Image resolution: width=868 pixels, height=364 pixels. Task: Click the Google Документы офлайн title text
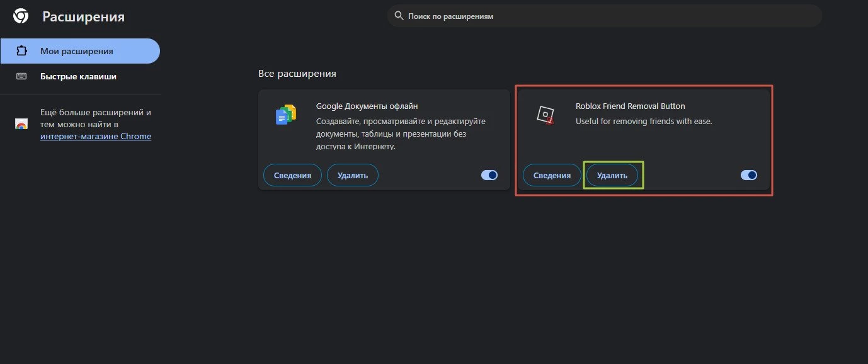[x=367, y=106]
